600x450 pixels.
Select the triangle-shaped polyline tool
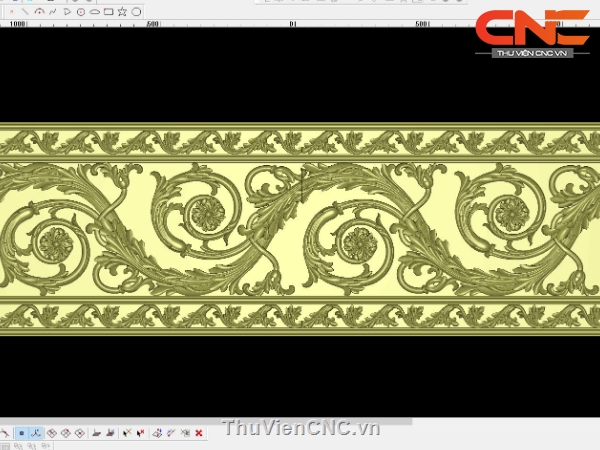[x=67, y=12]
